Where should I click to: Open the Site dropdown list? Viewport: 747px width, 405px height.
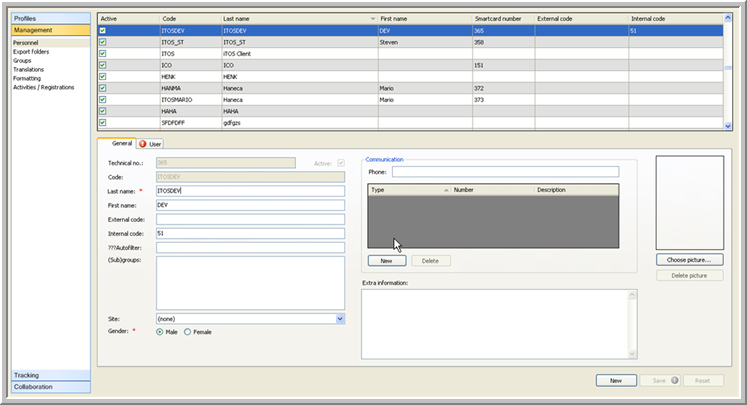(x=340, y=319)
